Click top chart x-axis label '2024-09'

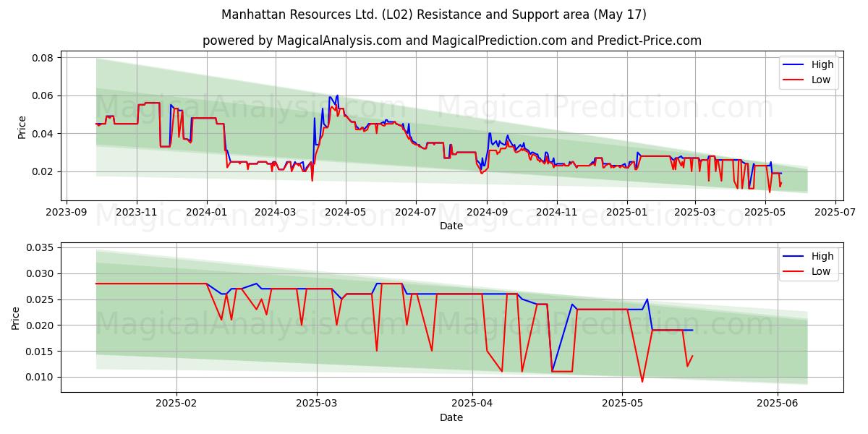pyautogui.click(x=486, y=213)
